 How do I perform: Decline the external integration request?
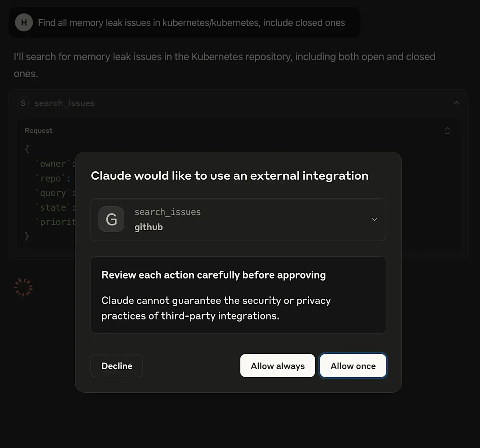click(117, 366)
